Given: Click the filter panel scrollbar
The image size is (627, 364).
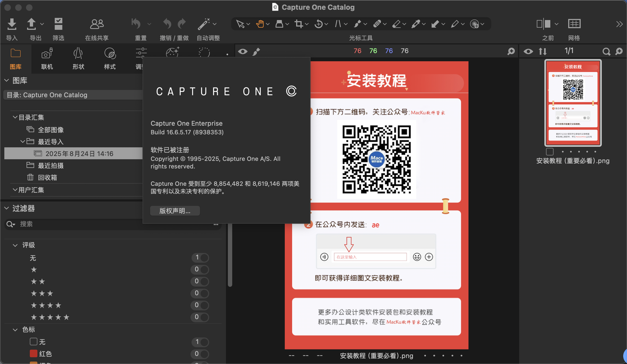Looking at the screenshot, I should [x=230, y=255].
